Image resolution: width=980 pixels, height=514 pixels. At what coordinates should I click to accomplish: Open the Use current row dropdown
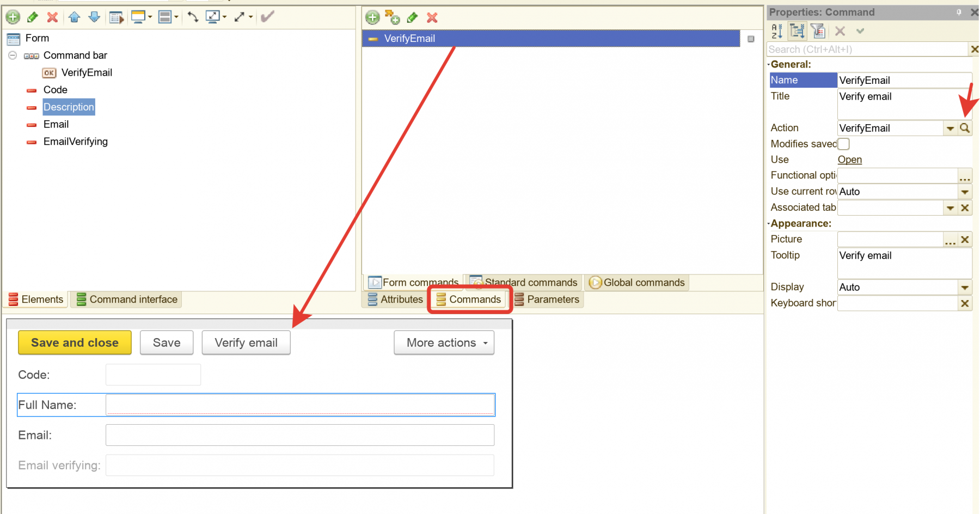[965, 192]
